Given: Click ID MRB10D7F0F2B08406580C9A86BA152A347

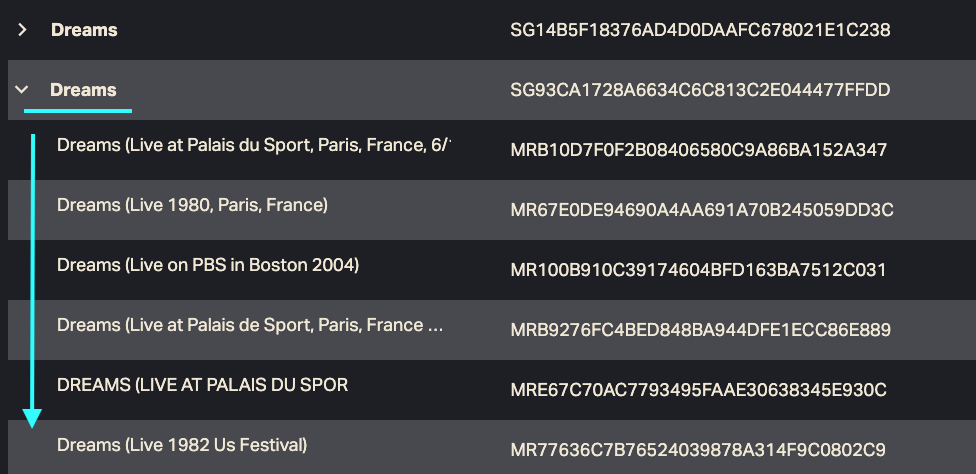Looking at the screenshot, I should pos(698,150).
